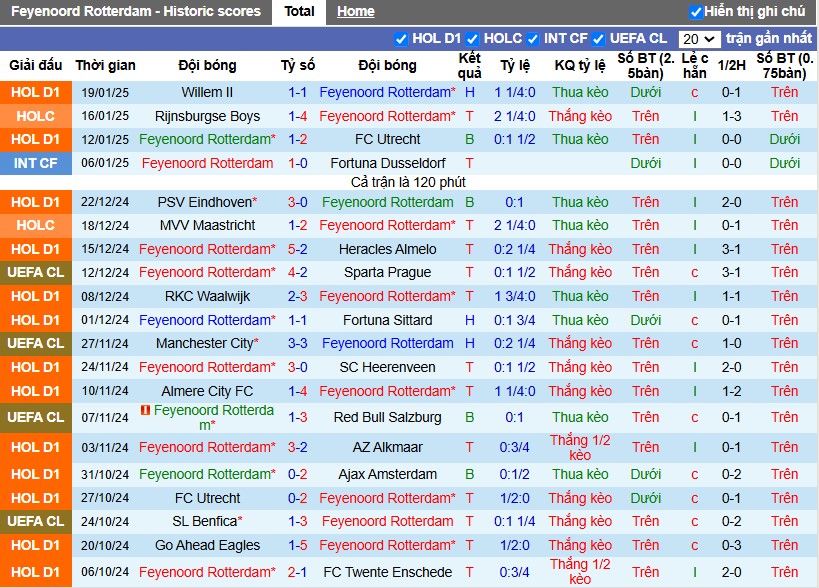Click the 1/2H column header
Screen dimensions: 819x588
pyautogui.click(x=731, y=65)
